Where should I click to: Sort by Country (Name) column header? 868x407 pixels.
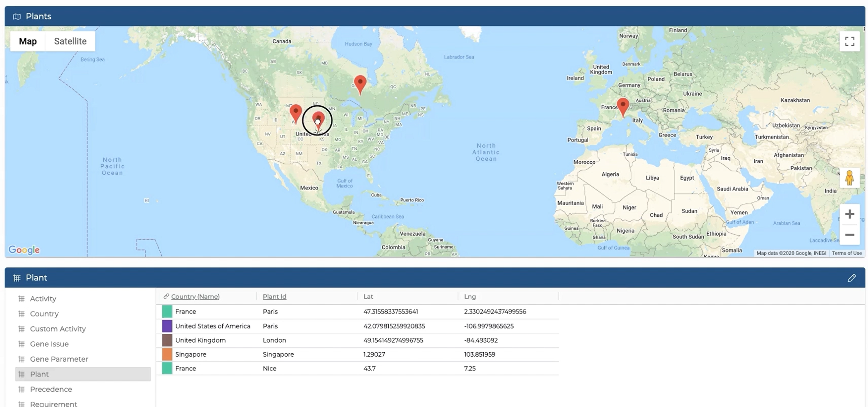(x=195, y=296)
